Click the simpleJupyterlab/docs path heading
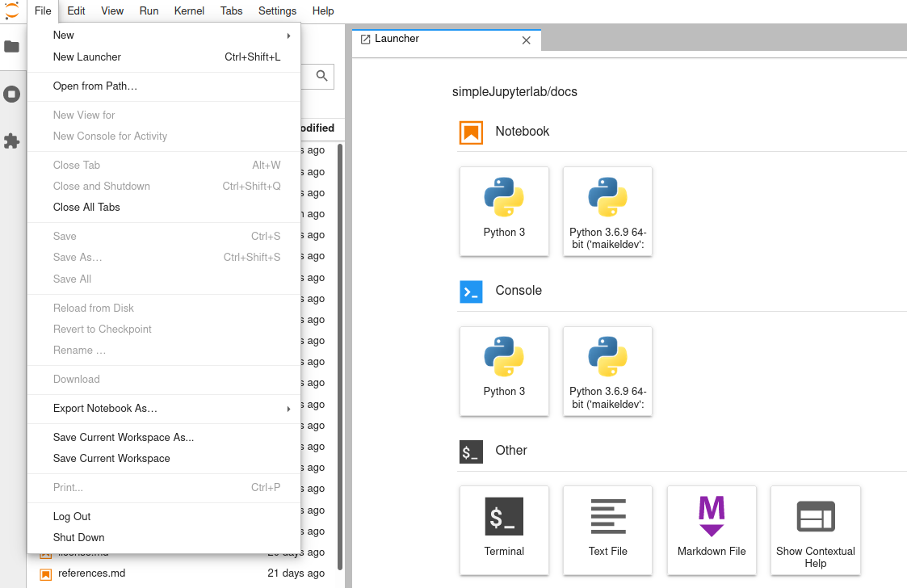The image size is (907, 588). 514,92
